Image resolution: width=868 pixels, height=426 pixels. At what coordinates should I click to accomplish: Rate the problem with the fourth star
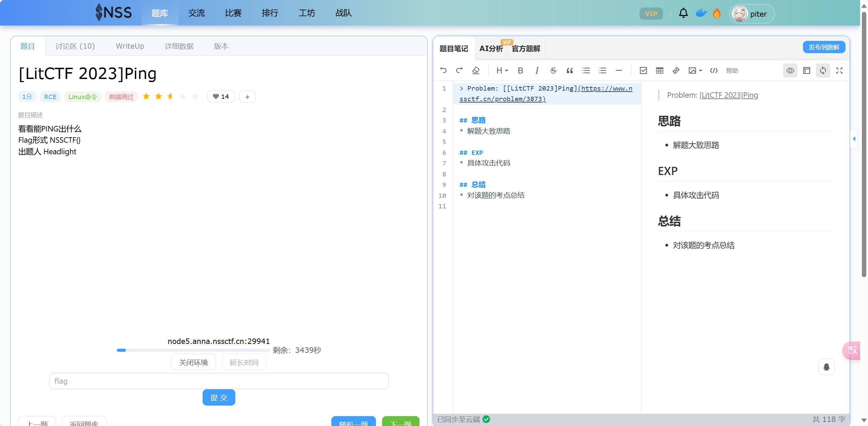pyautogui.click(x=183, y=96)
